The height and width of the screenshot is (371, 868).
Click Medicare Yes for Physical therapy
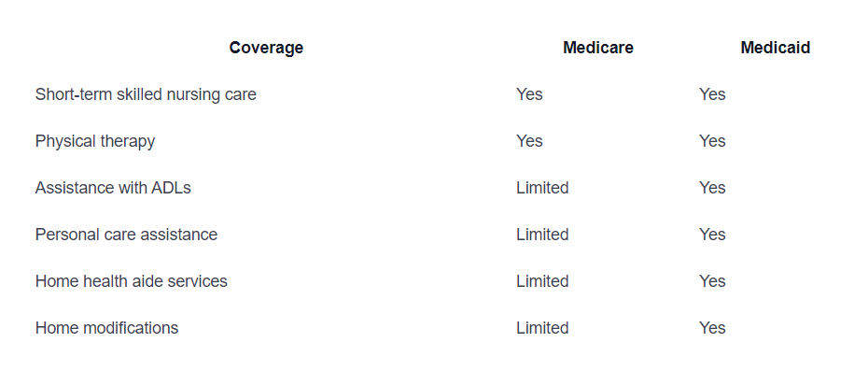tap(529, 141)
